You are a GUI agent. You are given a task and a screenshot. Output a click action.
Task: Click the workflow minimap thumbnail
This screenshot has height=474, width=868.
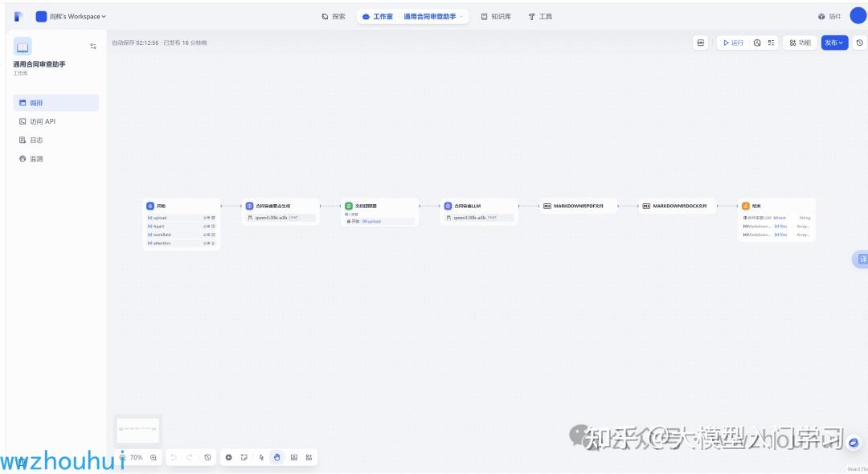[x=138, y=430]
